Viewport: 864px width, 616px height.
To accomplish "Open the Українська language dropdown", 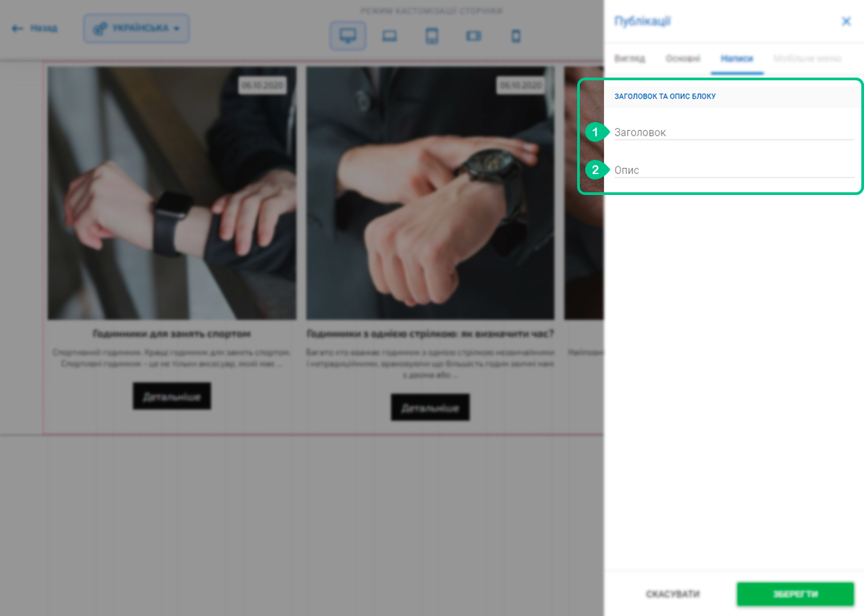I will (x=136, y=29).
